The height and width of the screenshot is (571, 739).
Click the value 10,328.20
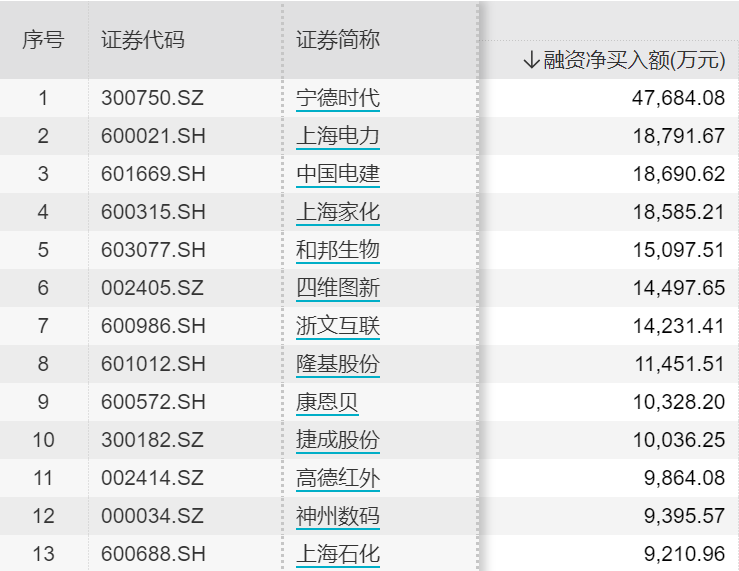coord(679,402)
